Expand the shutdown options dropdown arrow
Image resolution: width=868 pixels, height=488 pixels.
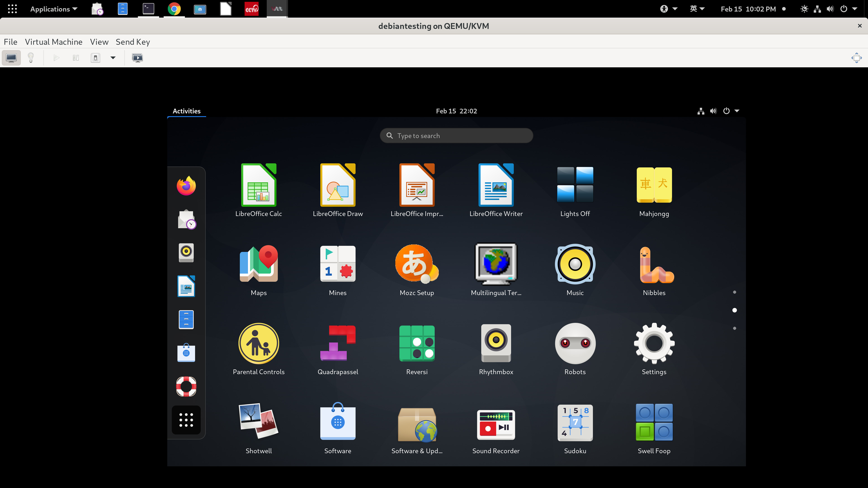[x=113, y=58]
